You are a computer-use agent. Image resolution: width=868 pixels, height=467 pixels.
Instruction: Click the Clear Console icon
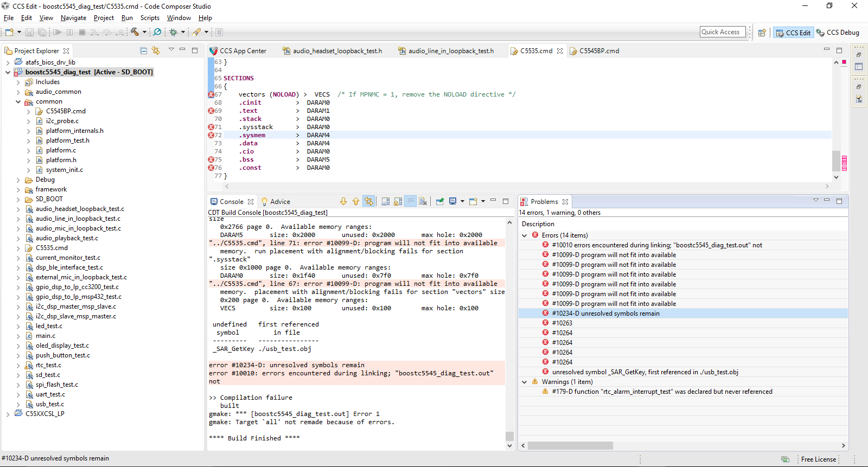point(423,201)
